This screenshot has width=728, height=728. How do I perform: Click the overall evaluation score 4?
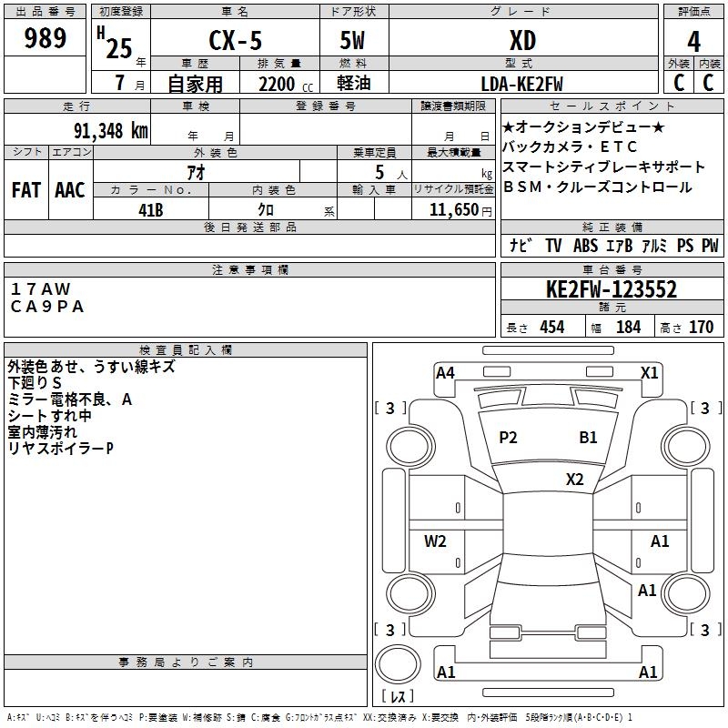point(693,41)
